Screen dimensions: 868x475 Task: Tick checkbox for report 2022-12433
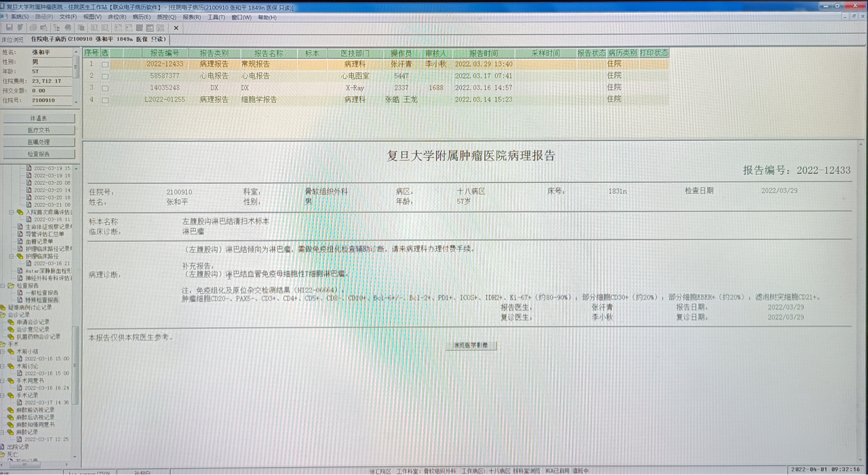pyautogui.click(x=105, y=64)
